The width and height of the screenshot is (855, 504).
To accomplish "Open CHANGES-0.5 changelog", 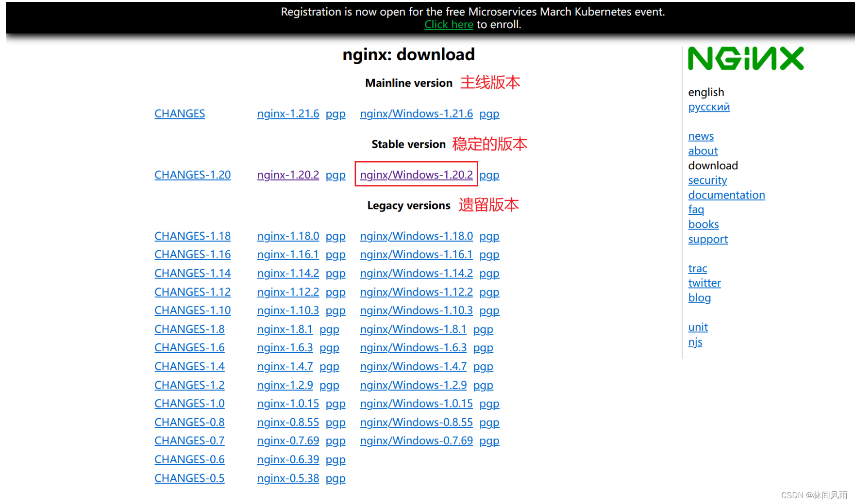I will point(189,478).
